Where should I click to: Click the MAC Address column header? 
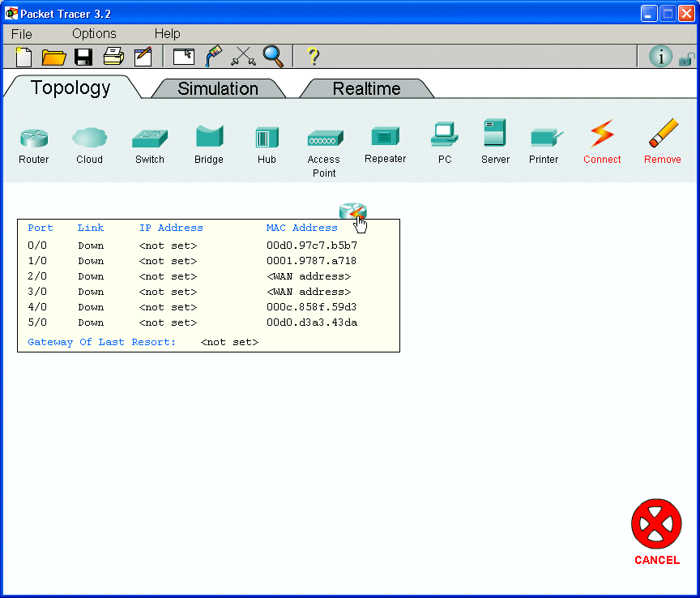tap(301, 228)
